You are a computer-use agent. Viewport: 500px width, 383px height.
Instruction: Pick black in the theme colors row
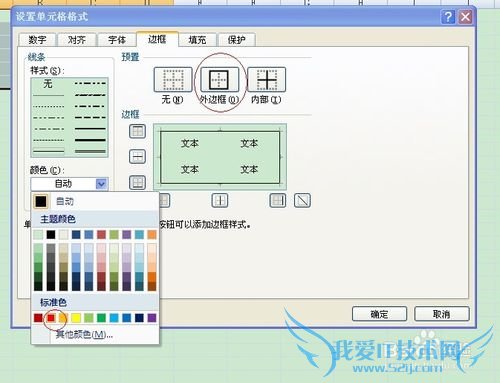tap(51, 235)
